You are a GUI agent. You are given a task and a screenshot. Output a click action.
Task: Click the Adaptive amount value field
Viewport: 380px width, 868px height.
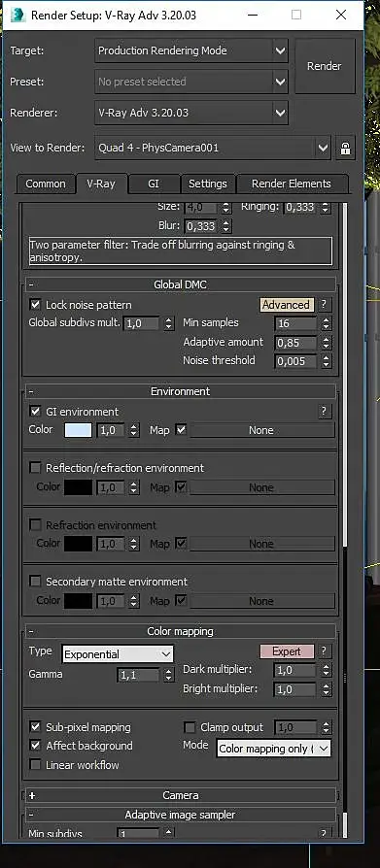(x=296, y=343)
